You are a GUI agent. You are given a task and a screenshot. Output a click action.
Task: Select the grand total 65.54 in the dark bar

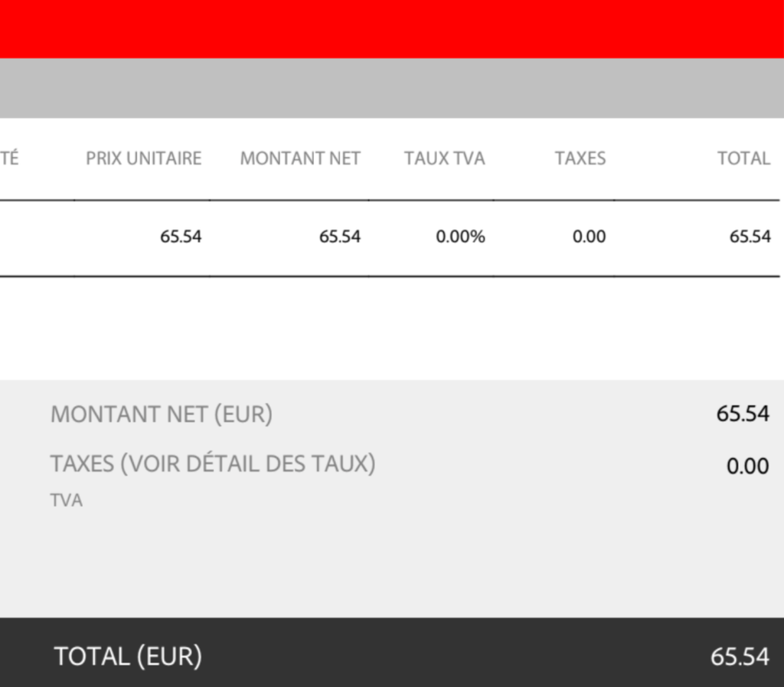740,656
